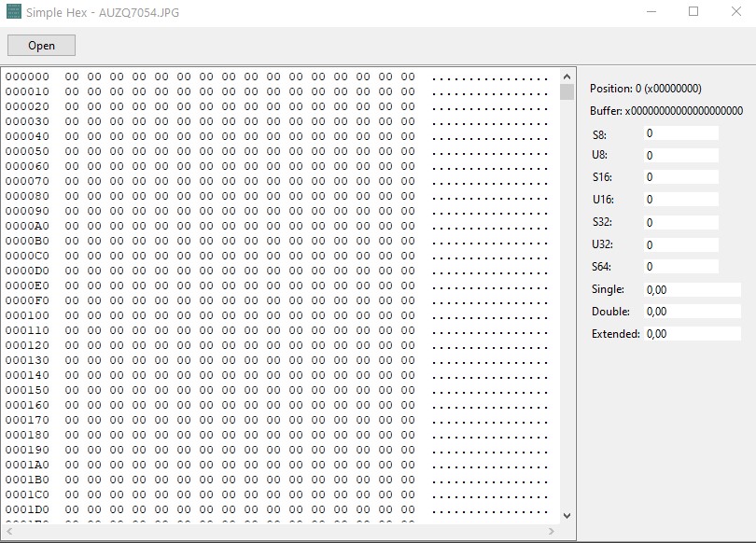
Task: Select the U16 value field
Action: point(681,200)
